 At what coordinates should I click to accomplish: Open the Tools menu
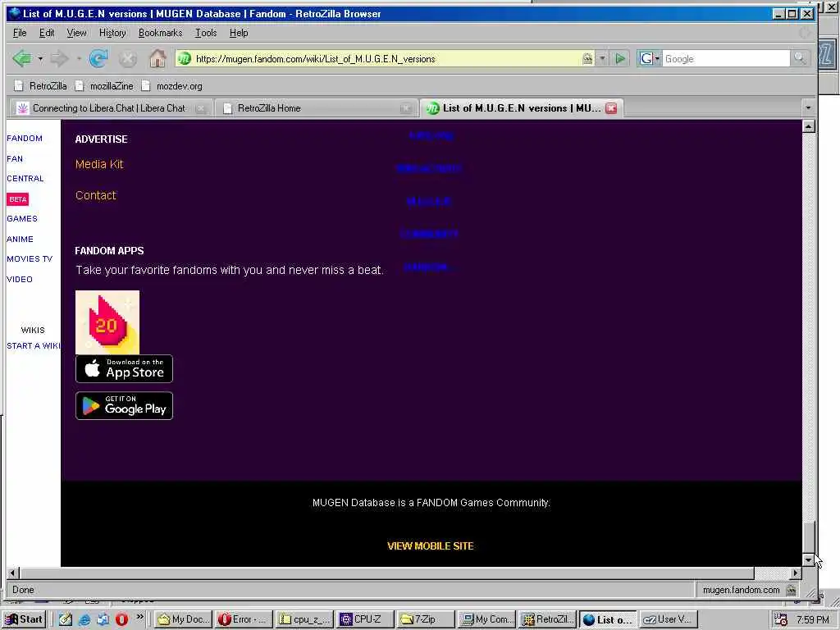tap(206, 33)
